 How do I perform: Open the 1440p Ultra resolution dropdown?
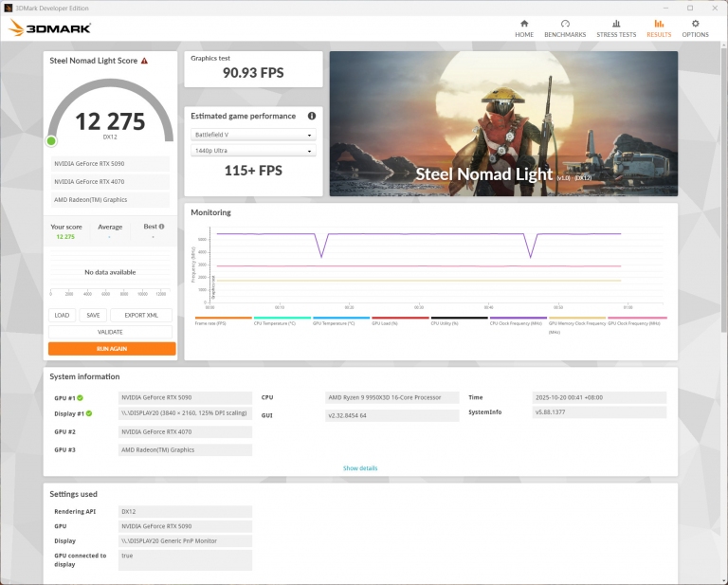(x=253, y=151)
